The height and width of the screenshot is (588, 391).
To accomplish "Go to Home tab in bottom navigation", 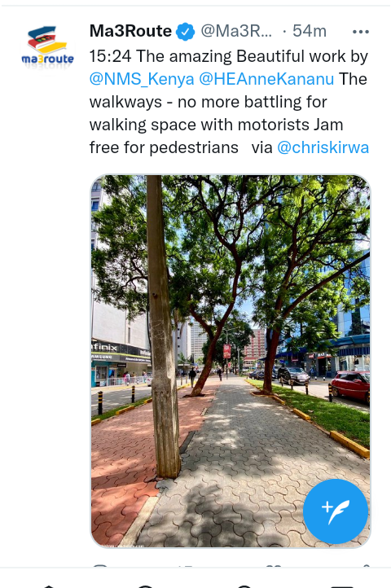I will [x=49, y=585].
